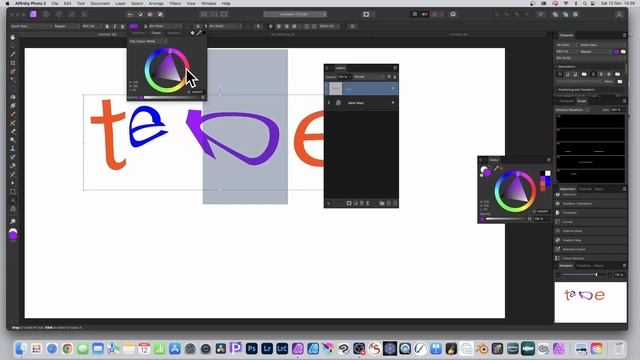Switch to the Adjustment tab
Viewport: 640px width, 360px height.
tap(567, 189)
